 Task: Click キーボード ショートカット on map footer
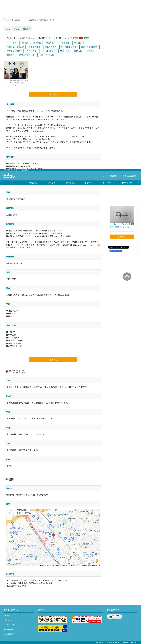pos(47,565)
